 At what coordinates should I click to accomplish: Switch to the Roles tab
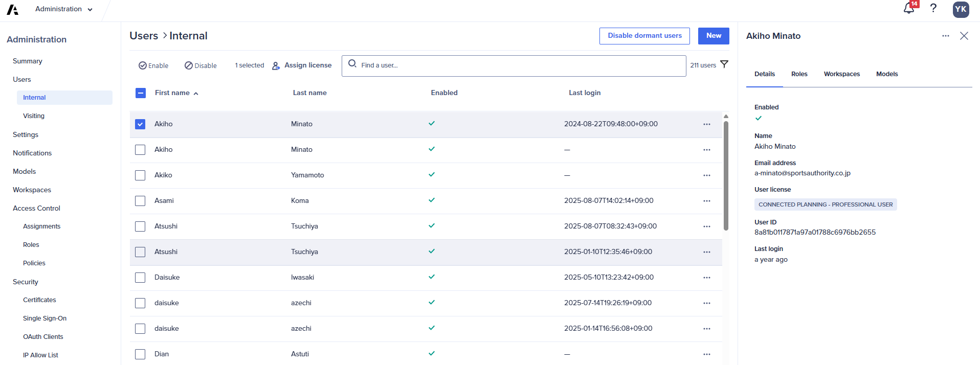[799, 74]
